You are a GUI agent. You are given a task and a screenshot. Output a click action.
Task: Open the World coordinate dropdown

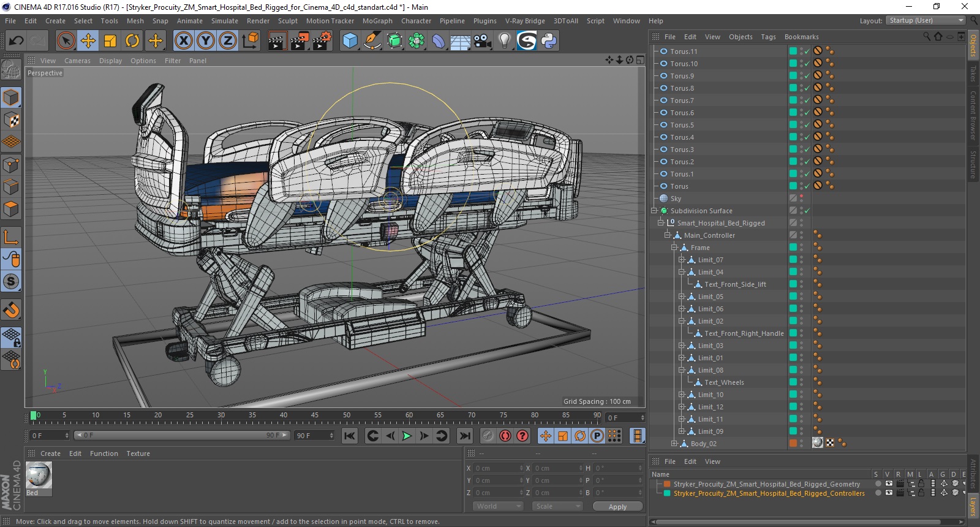(x=498, y=506)
